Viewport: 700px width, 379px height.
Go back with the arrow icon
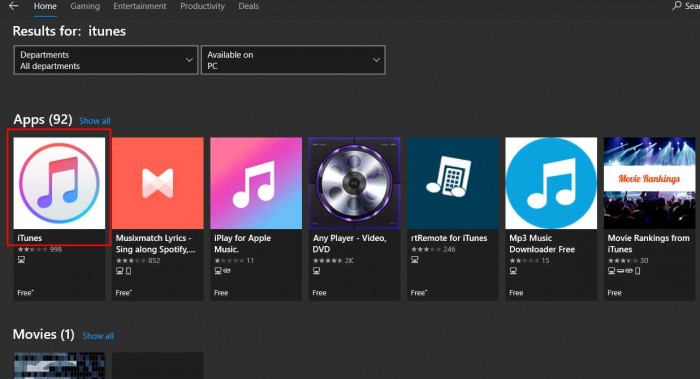pyautogui.click(x=13, y=6)
